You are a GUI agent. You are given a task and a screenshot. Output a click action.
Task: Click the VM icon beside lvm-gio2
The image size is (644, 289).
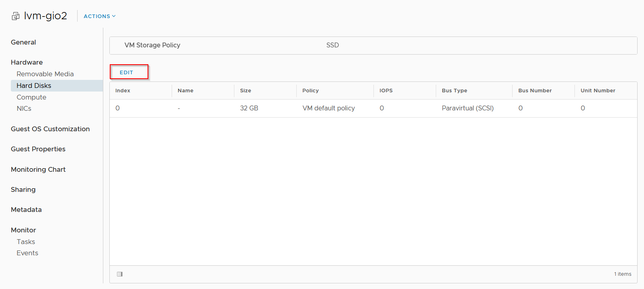point(16,16)
